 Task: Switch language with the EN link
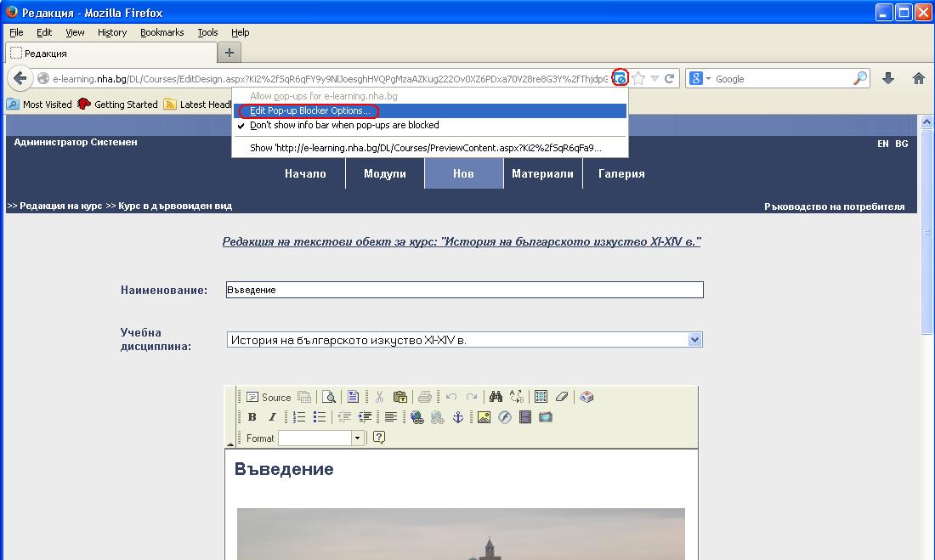(x=883, y=144)
